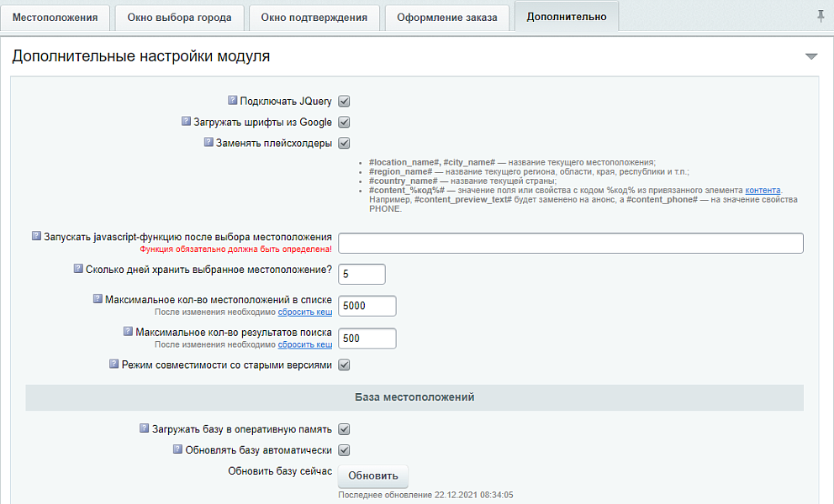The width and height of the screenshot is (834, 504).
Task: Select the 5000 value input field
Action: tap(366, 306)
